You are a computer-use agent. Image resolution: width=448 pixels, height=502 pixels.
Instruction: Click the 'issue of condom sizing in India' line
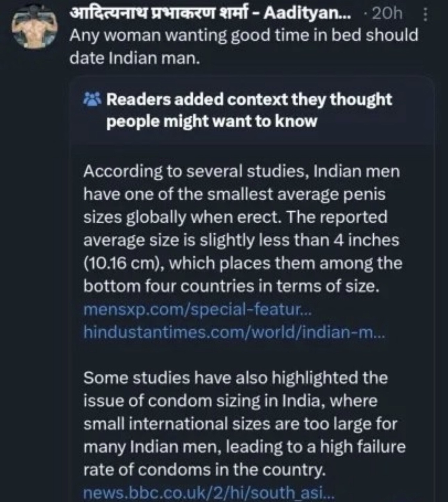[x=230, y=401]
